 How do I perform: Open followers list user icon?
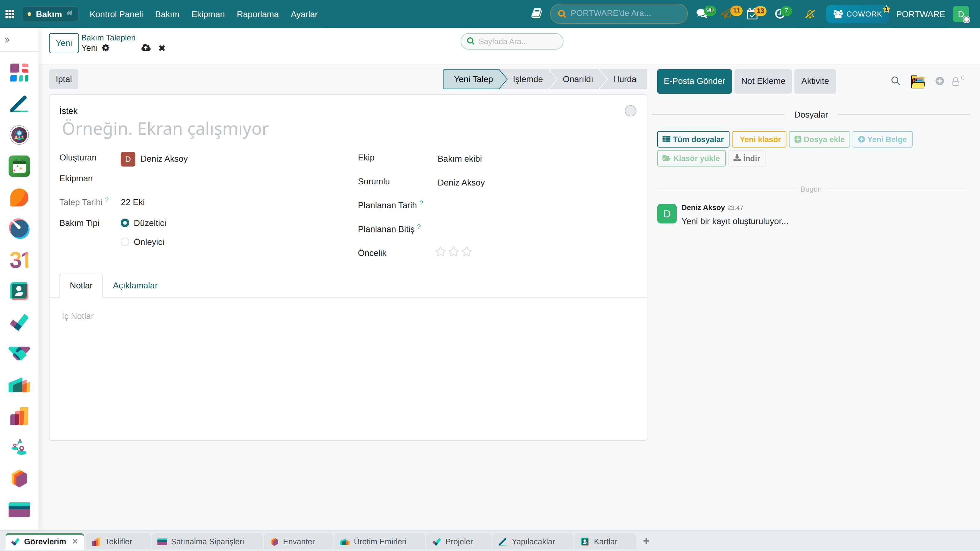956,81
